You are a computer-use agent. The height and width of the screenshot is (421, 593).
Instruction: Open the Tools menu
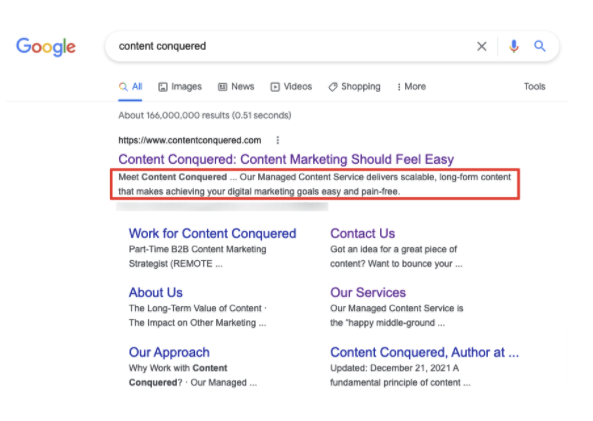tap(534, 87)
